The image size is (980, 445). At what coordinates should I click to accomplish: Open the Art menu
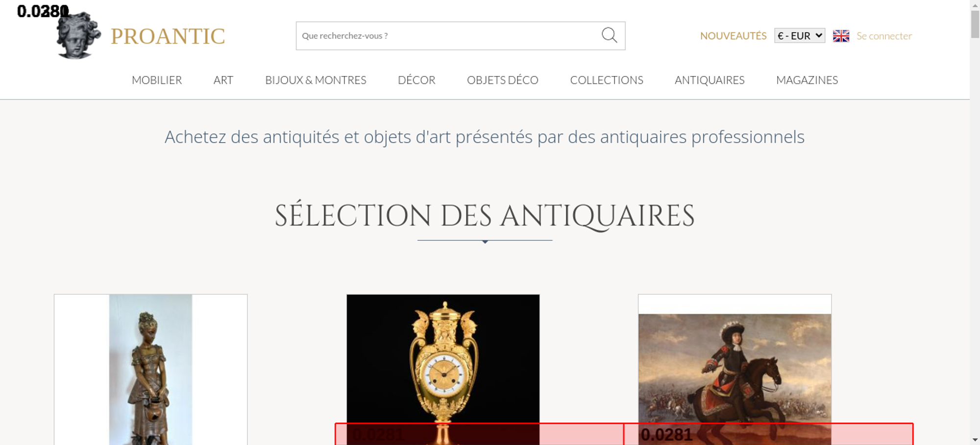223,80
